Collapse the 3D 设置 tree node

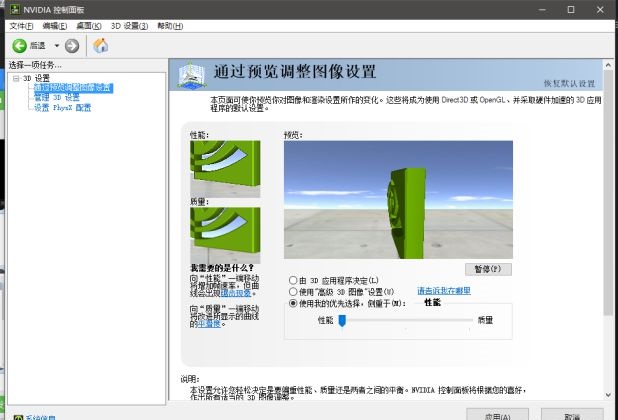(x=16, y=78)
